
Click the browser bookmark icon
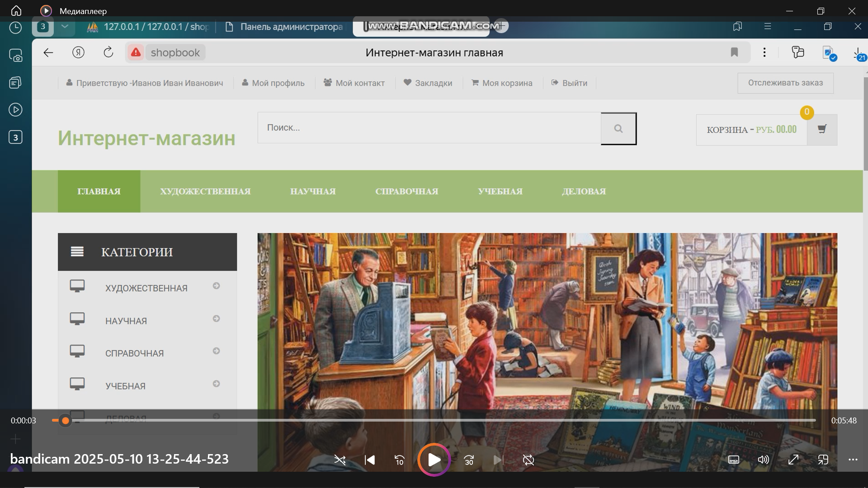pos(734,52)
